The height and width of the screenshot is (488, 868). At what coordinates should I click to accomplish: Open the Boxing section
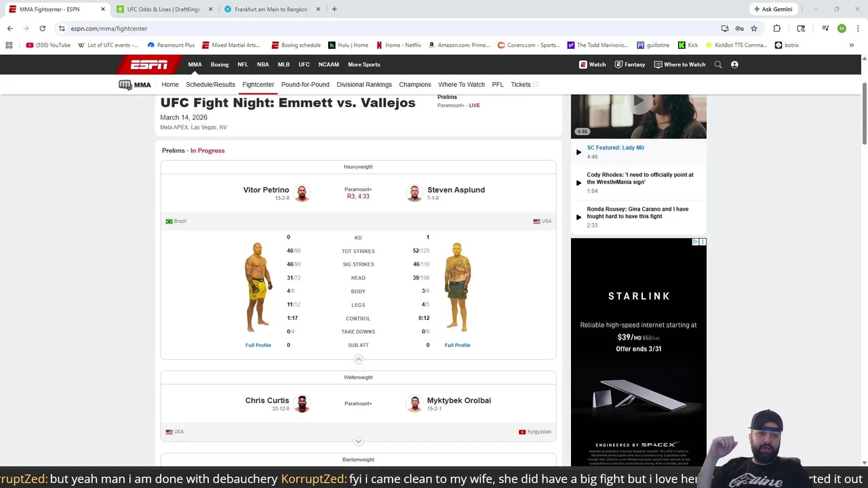(x=220, y=64)
